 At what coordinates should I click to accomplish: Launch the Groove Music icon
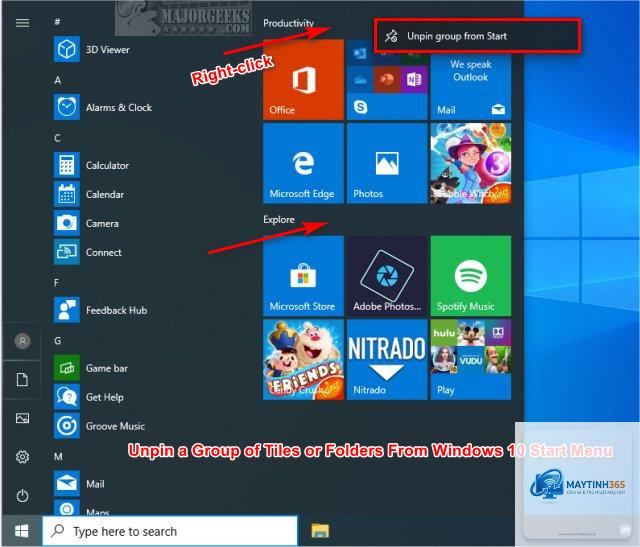pos(67,426)
